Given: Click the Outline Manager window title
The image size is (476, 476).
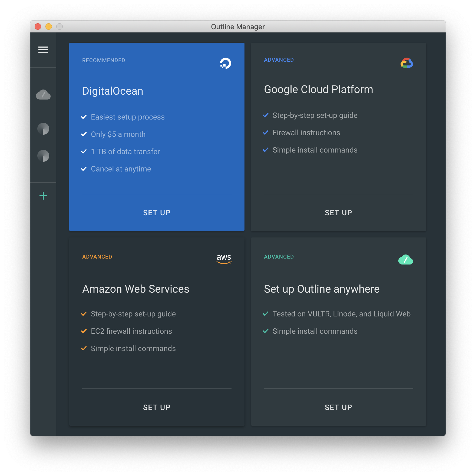Looking at the screenshot, I should 238,27.
